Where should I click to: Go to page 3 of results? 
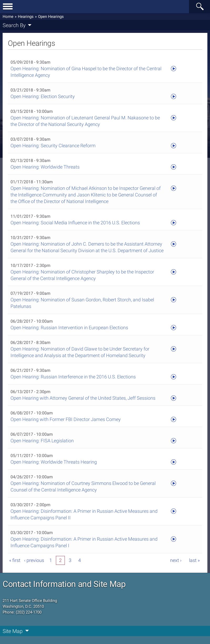70,560
